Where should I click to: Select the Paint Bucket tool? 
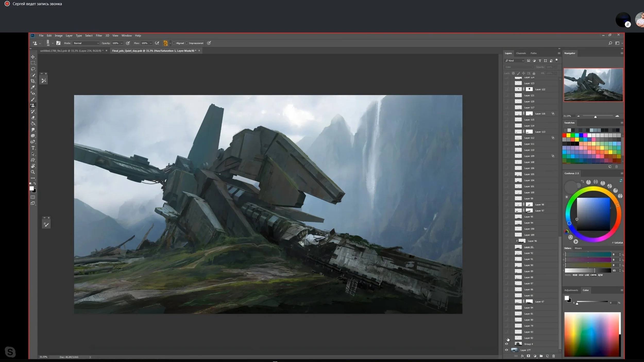point(33,124)
